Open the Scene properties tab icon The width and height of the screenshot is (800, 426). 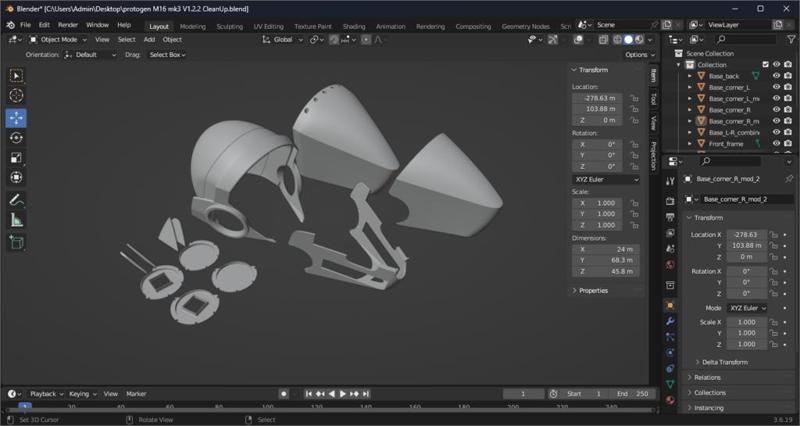(x=670, y=248)
